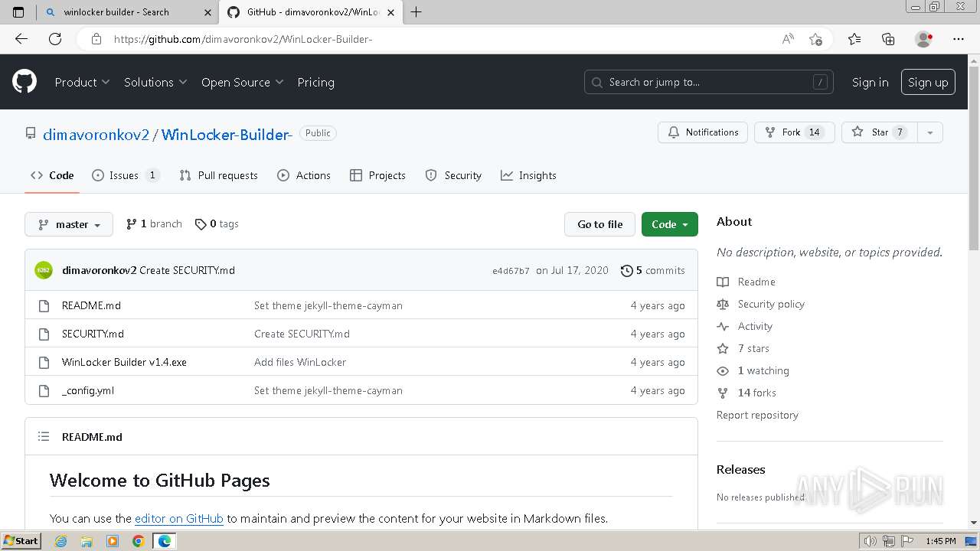Viewport: 980px width, 551px height.
Task: Focus the Search or jump to field
Action: click(x=709, y=82)
